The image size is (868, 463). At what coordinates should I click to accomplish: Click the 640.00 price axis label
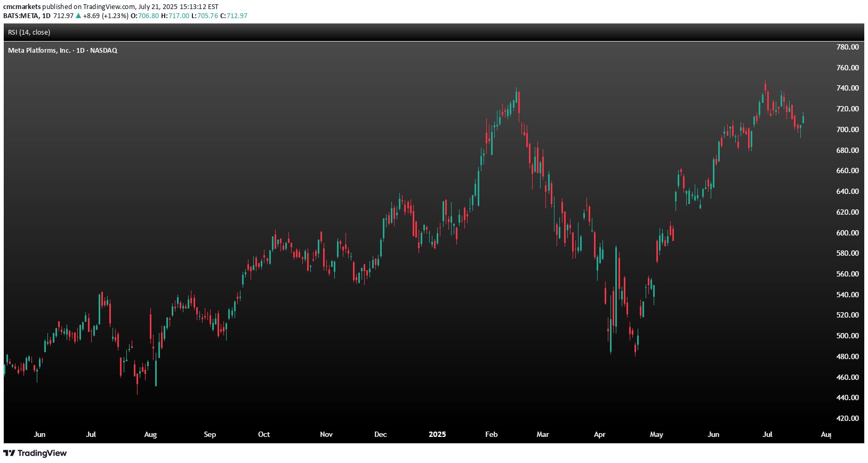click(848, 191)
